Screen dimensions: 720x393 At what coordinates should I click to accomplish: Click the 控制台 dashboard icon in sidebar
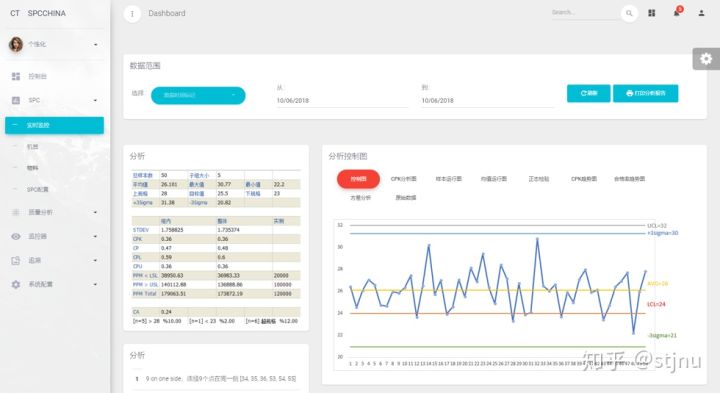(16, 76)
